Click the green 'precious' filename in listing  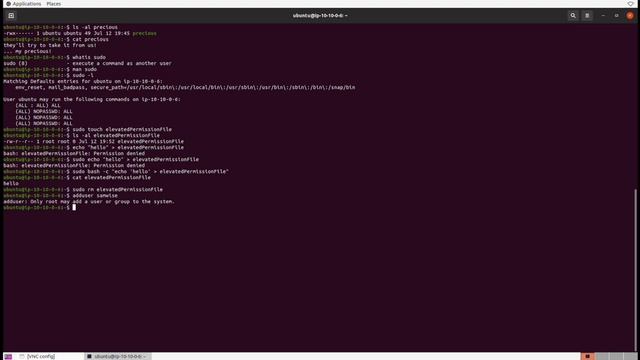tap(144, 33)
